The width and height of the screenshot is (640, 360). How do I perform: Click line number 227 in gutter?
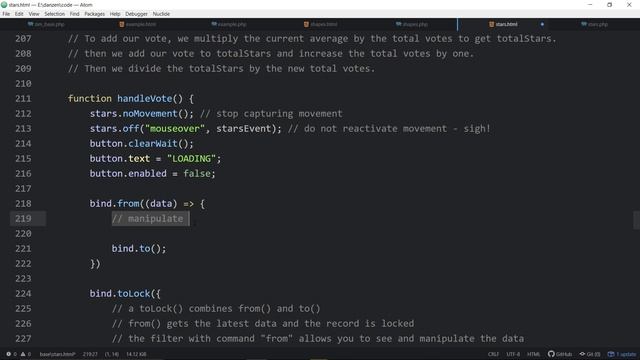point(23,339)
